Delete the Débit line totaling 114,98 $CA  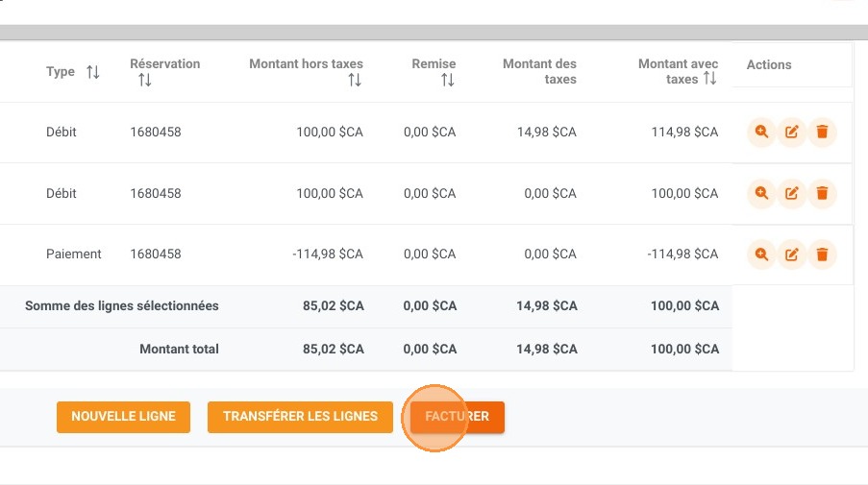[822, 132]
